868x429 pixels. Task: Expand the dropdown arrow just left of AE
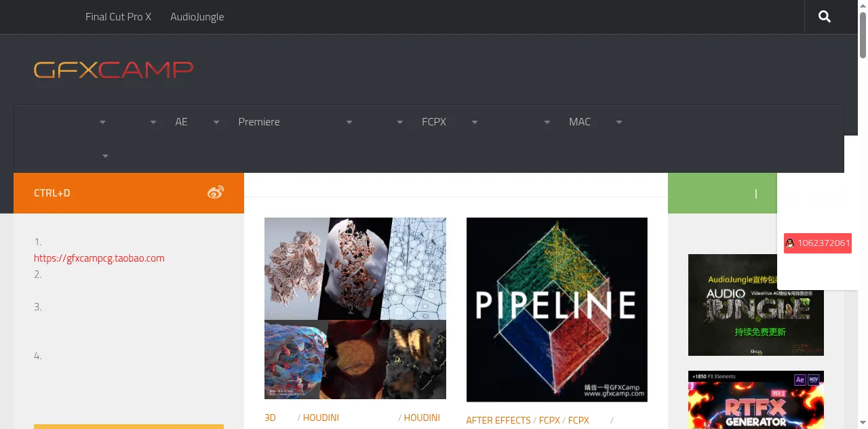coord(153,123)
